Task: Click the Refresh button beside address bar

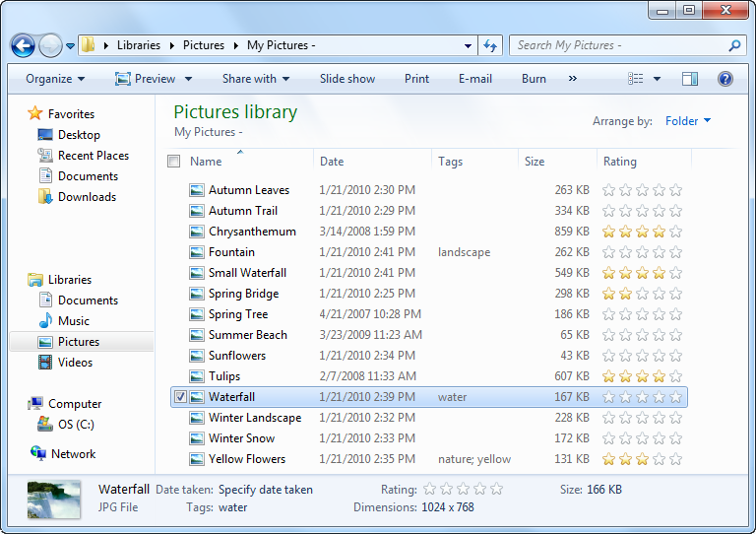Action: point(491,45)
